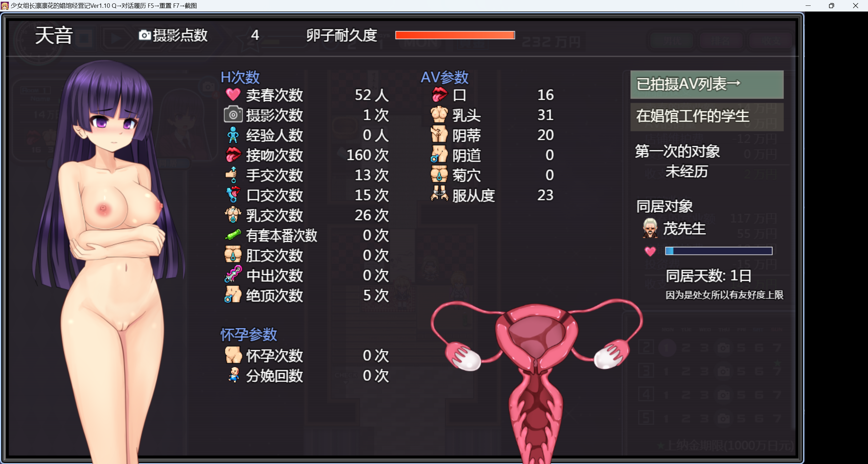The width and height of the screenshot is (868, 464).
Task: Open the 已拍摄AV列表 button
Action: pos(707,84)
